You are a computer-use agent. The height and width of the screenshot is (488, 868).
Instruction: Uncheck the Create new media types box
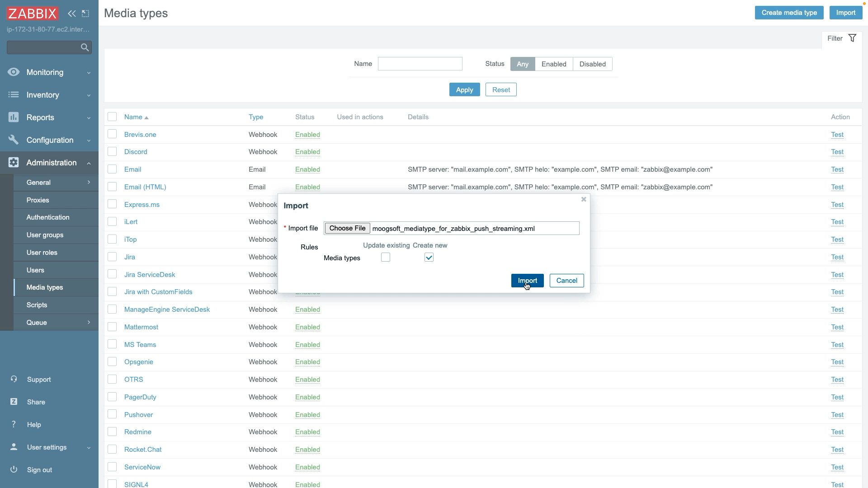click(x=429, y=258)
